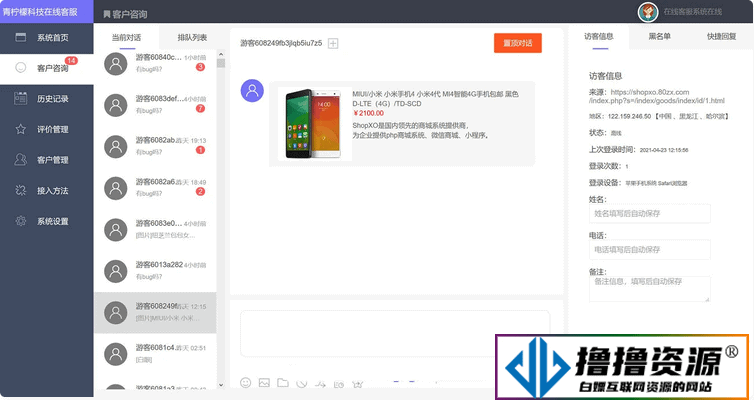Click the 电话 input field

click(x=650, y=250)
